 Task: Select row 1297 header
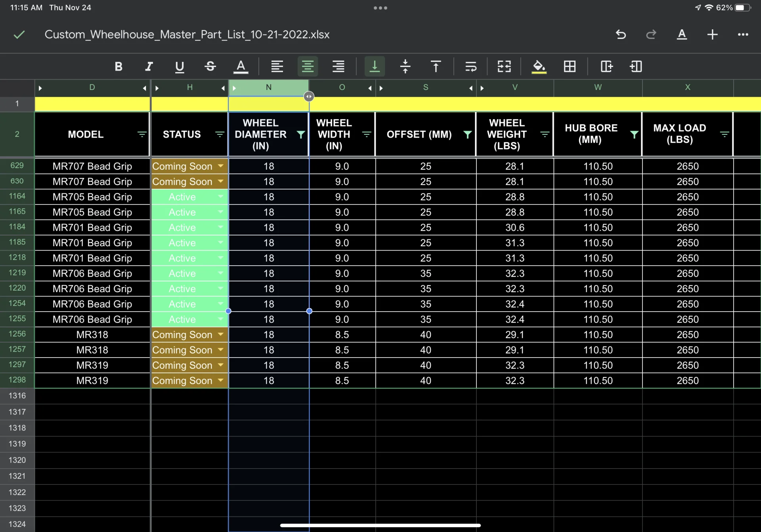[x=17, y=365]
